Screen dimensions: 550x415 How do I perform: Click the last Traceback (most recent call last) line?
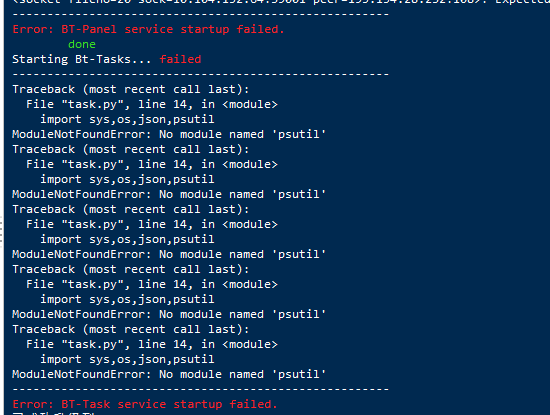131,329
